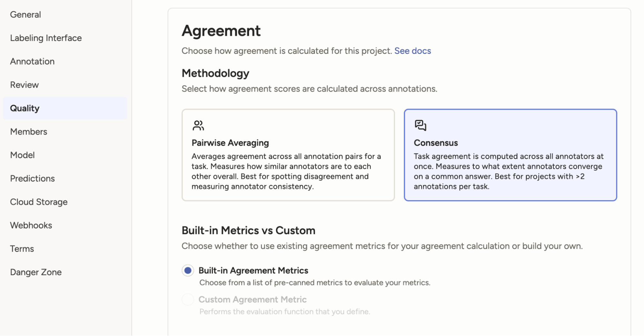The image size is (644, 336).
Task: Choose the Pairwise Averaging methodology card
Action: 288,155
